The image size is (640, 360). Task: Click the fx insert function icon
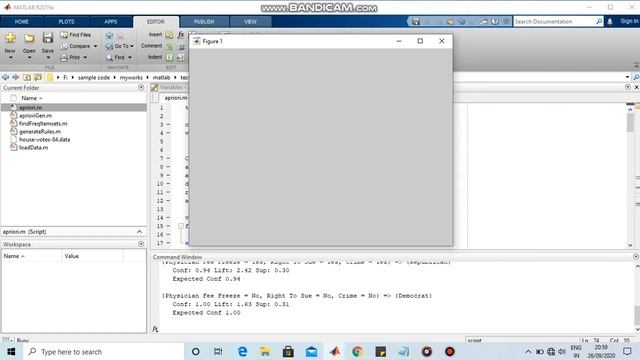click(181, 35)
